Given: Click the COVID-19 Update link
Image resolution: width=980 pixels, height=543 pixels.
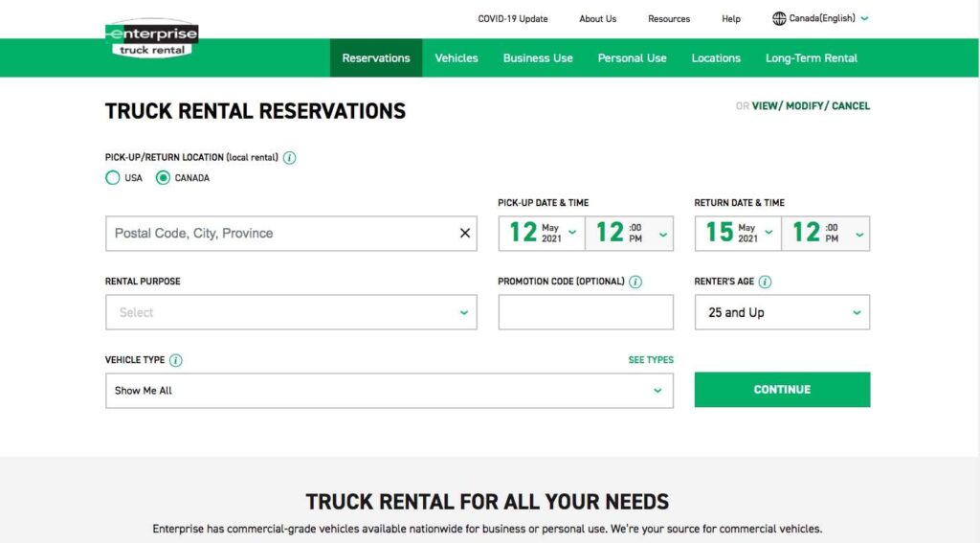Looking at the screenshot, I should (x=513, y=19).
